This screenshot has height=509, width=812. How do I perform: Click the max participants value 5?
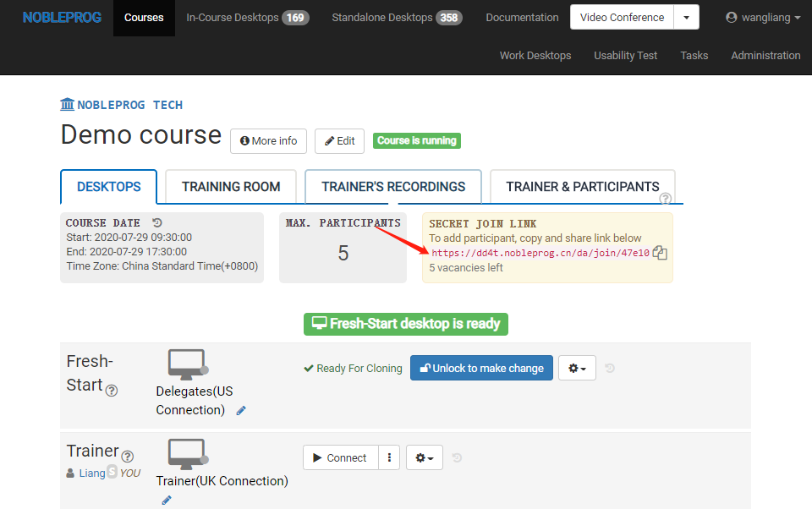coord(343,253)
